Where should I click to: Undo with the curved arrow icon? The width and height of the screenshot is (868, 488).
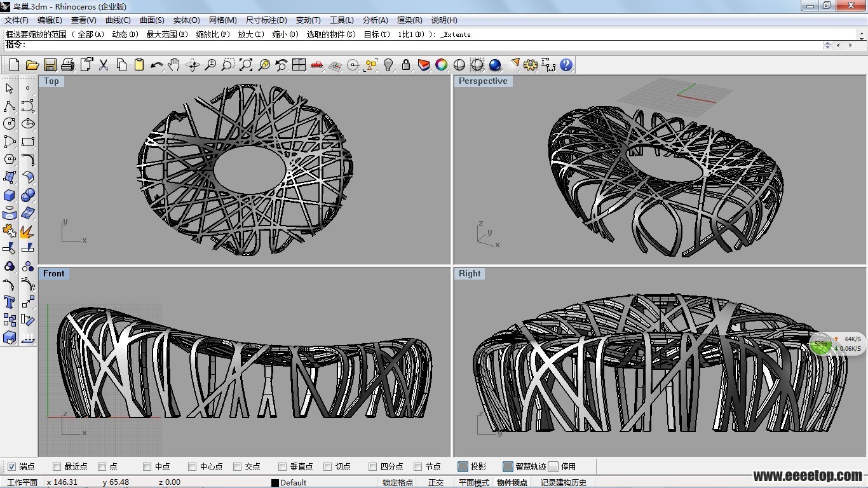click(x=156, y=65)
